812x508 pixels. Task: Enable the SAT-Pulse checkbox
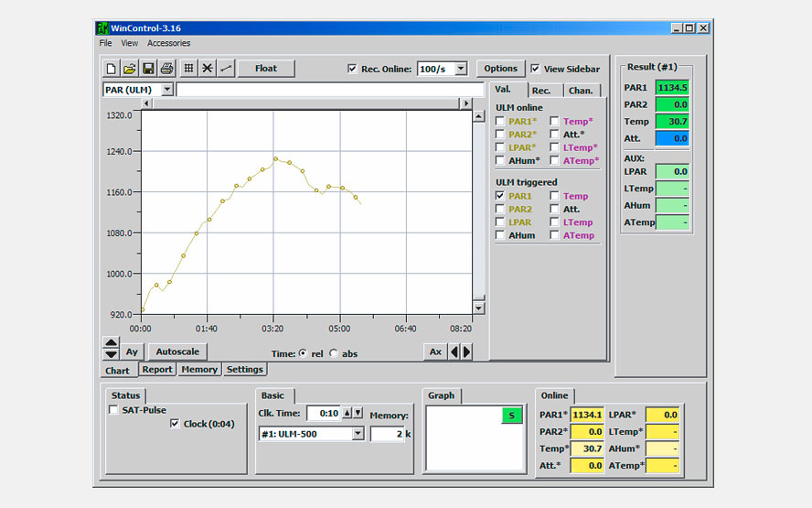[113, 409]
